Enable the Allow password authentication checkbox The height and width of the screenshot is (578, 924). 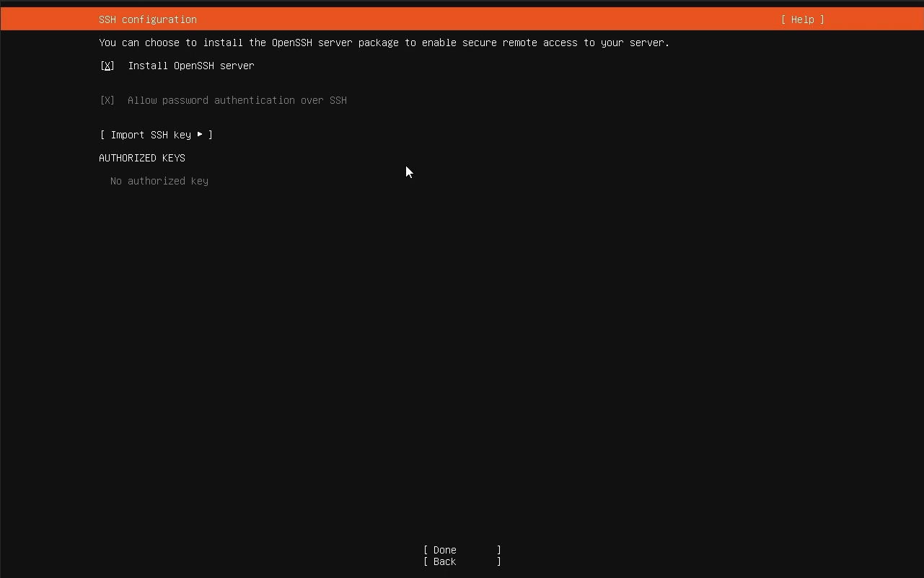pyautogui.click(x=106, y=100)
